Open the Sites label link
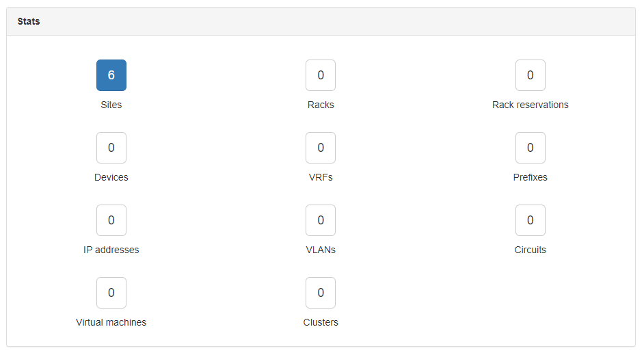 click(x=111, y=105)
